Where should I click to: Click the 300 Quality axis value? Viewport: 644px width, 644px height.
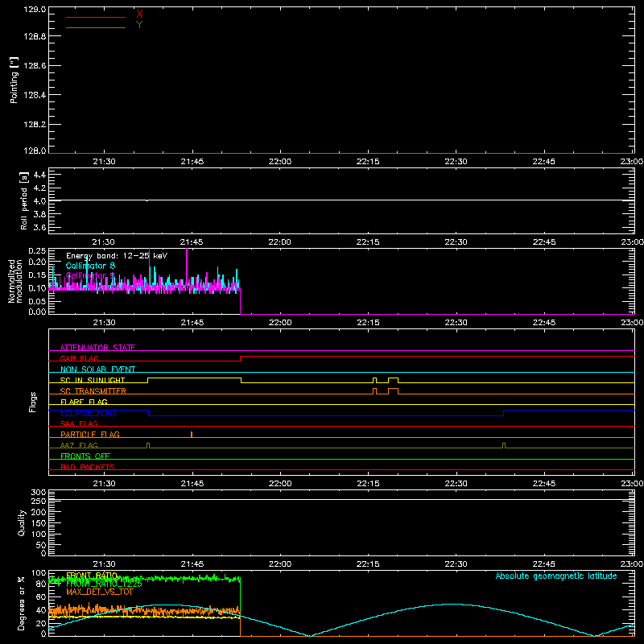click(39, 493)
